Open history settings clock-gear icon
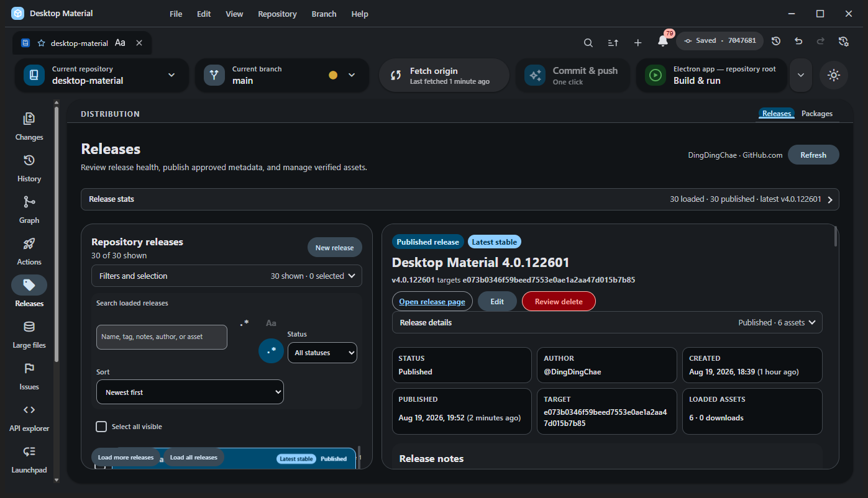 843,41
